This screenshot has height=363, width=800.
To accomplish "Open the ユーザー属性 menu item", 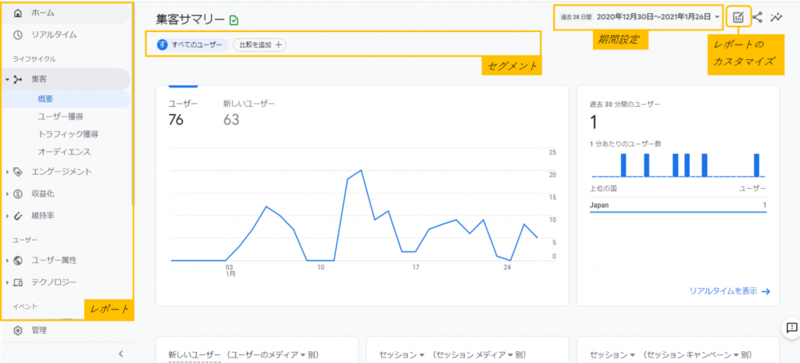I will pyautogui.click(x=54, y=260).
